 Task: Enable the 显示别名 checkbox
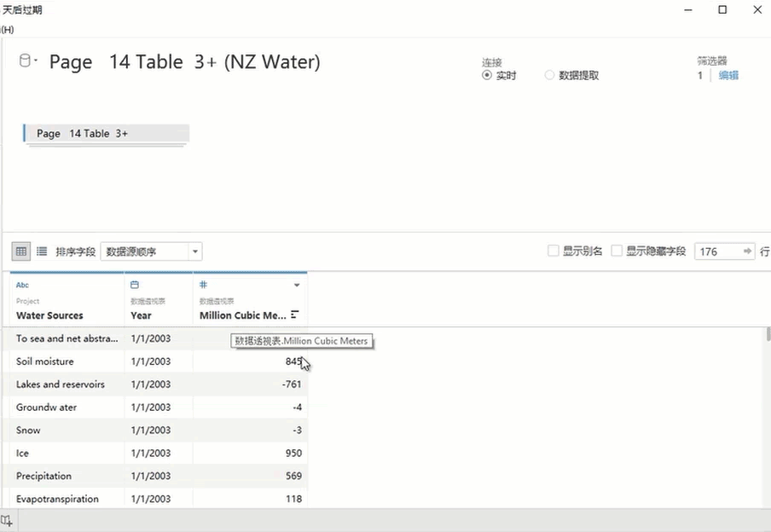coord(554,252)
